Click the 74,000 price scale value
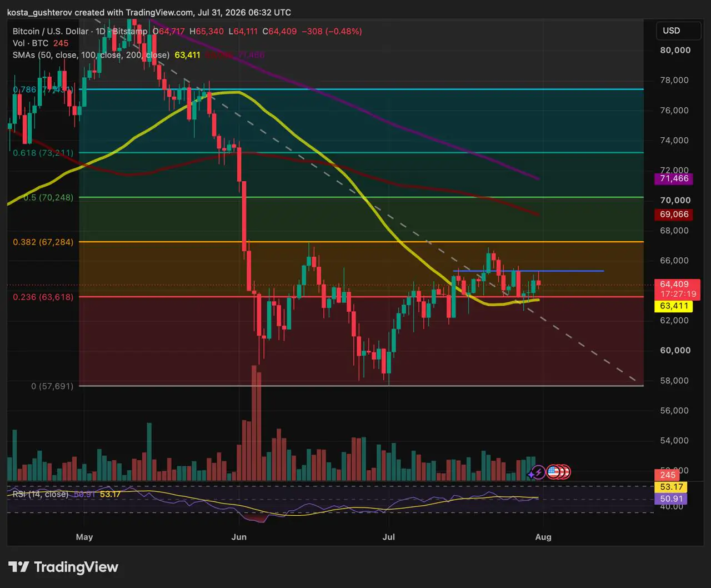This screenshot has height=588, width=711. [x=674, y=140]
